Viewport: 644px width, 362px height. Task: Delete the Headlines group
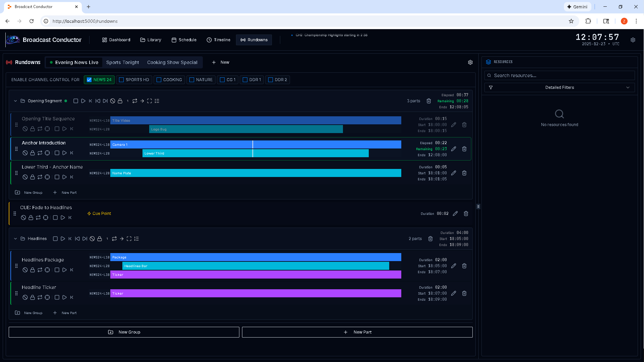pyautogui.click(x=430, y=239)
